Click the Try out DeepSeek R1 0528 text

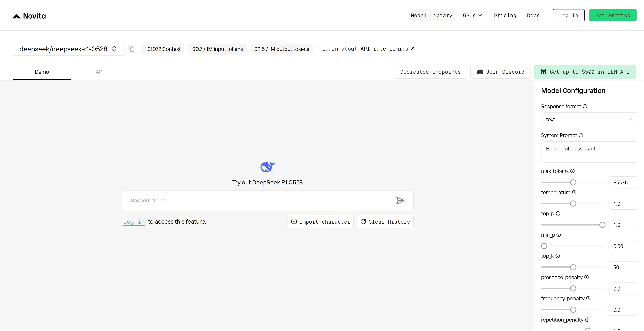point(267,182)
